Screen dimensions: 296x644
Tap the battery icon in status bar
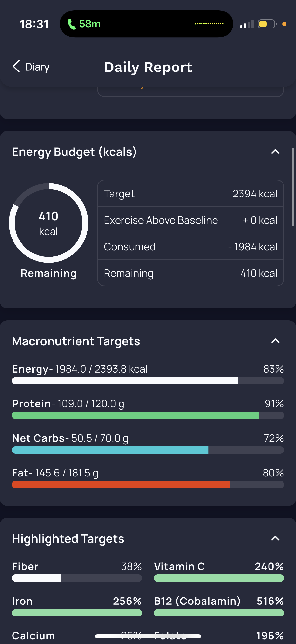click(x=267, y=24)
